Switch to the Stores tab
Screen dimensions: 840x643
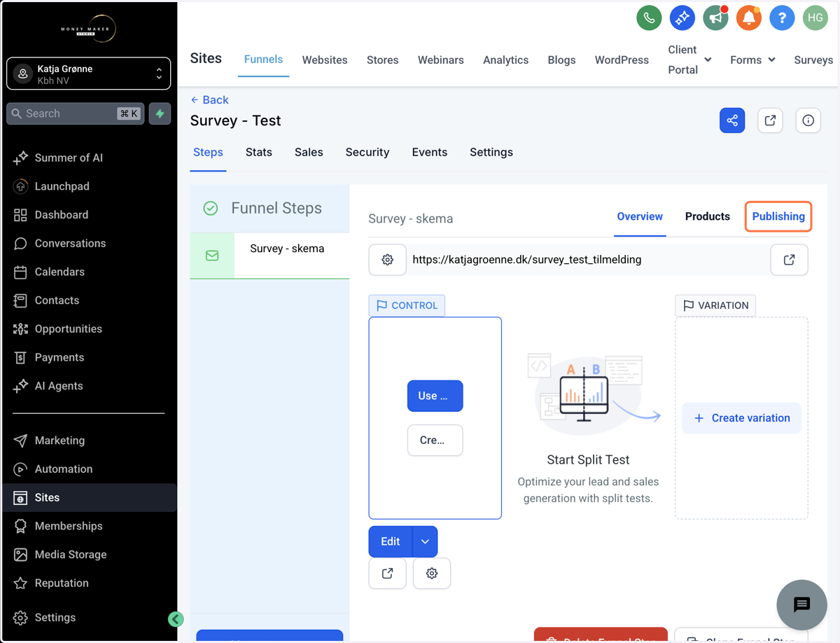point(383,60)
